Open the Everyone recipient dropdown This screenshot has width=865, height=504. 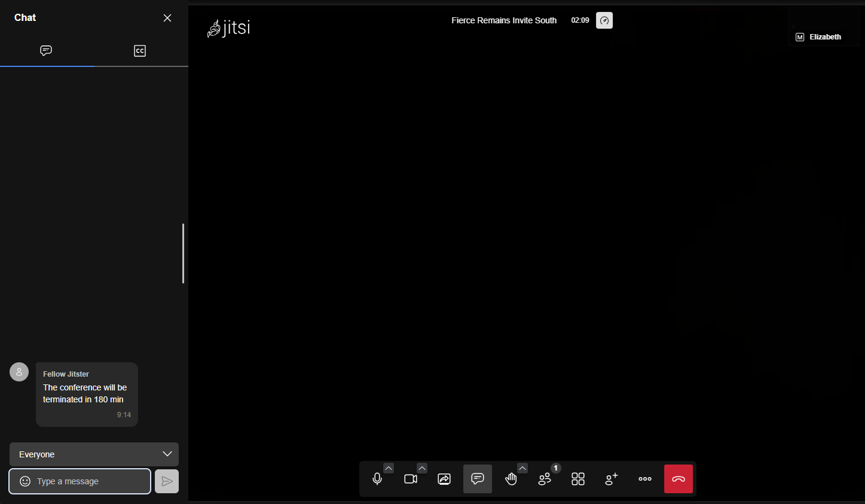point(94,454)
